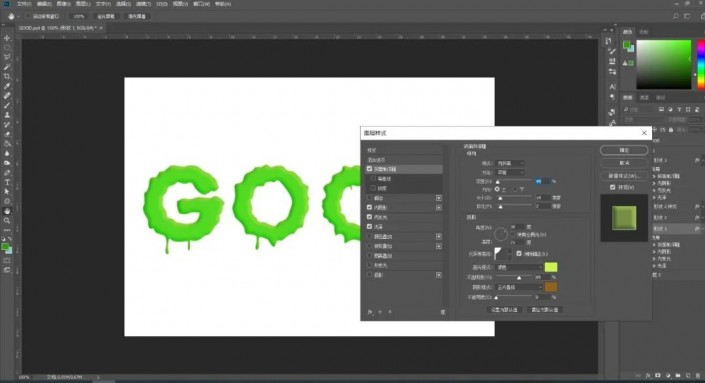Confirm Layer Style with OK (确定) button
This screenshot has width=705, height=383.
624,150
